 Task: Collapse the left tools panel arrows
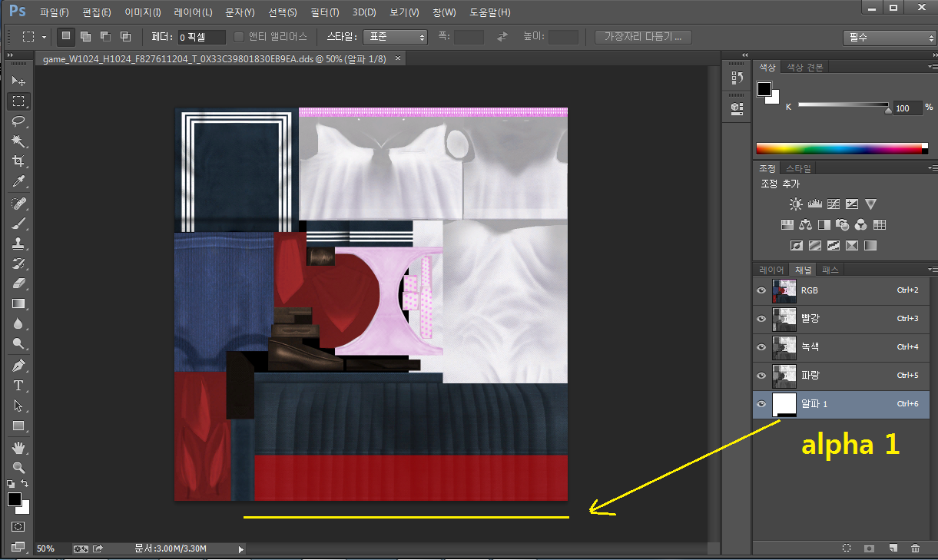tap(10, 55)
